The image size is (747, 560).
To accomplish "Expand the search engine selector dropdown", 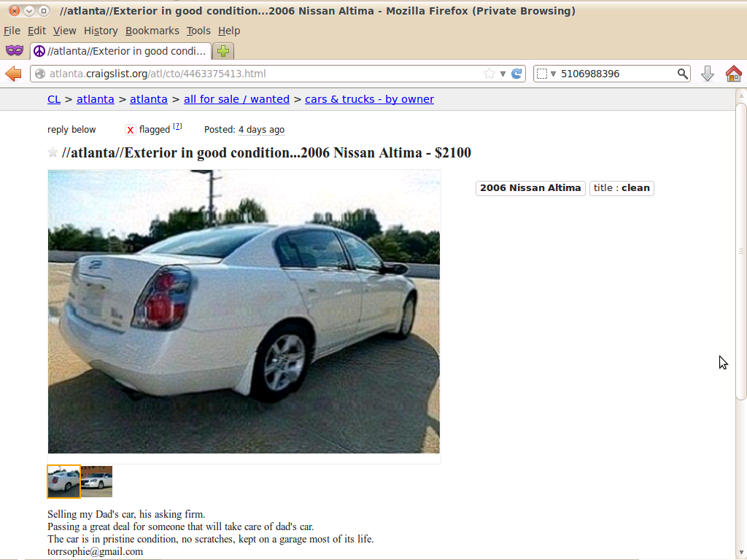I will click(x=546, y=74).
